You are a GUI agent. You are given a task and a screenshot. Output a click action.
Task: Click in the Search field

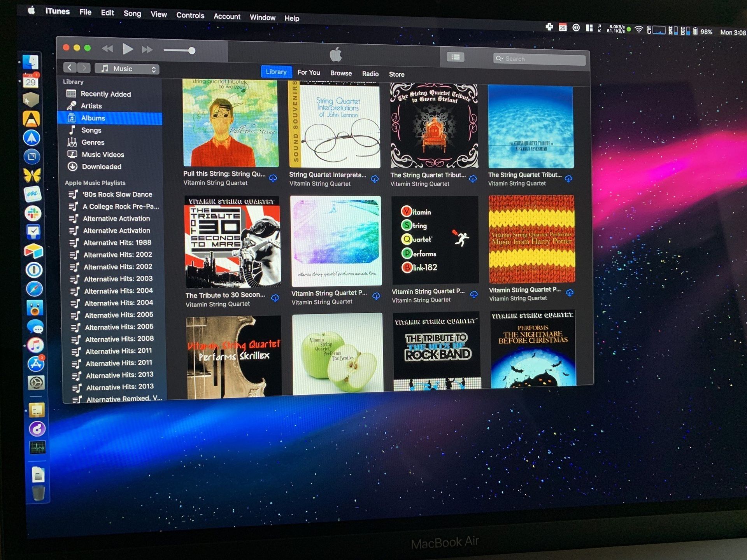click(539, 58)
